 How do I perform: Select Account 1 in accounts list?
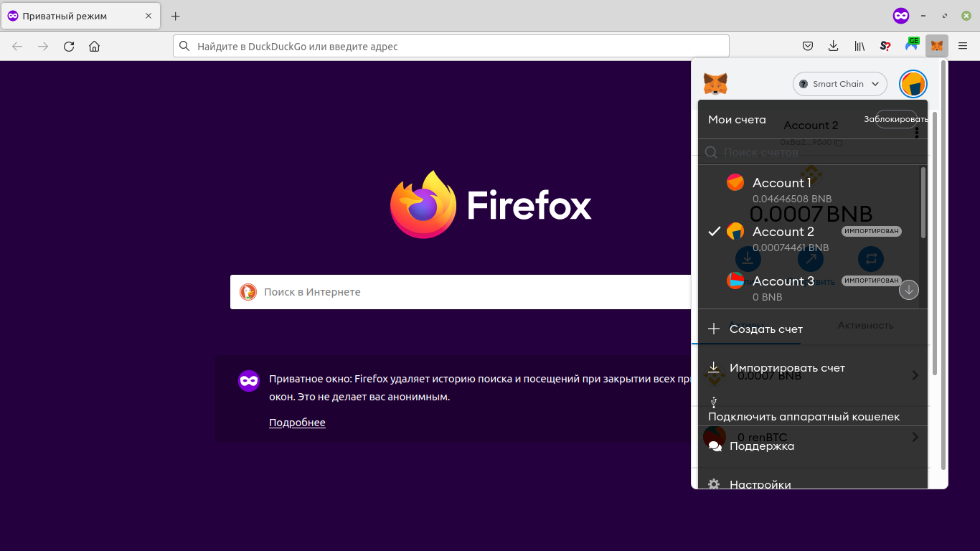809,189
